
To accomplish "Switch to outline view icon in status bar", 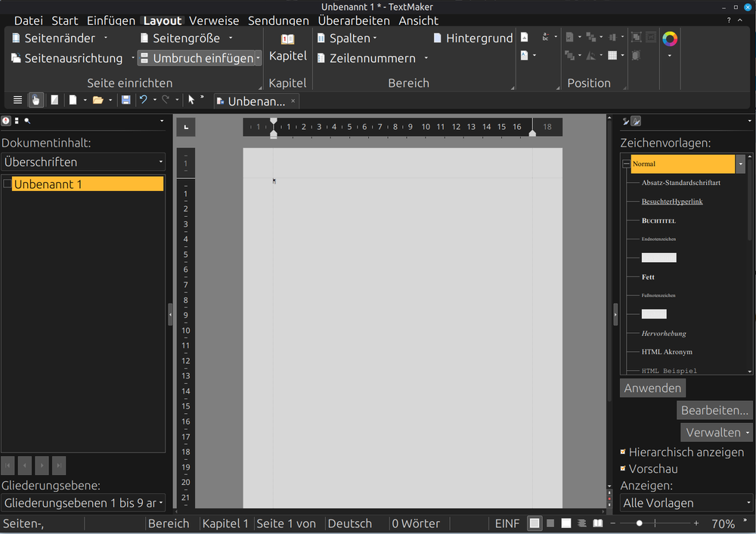I will click(582, 523).
